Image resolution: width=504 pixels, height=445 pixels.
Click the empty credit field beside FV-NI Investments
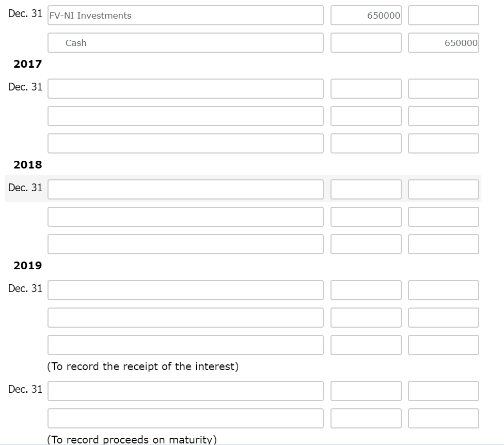(443, 16)
